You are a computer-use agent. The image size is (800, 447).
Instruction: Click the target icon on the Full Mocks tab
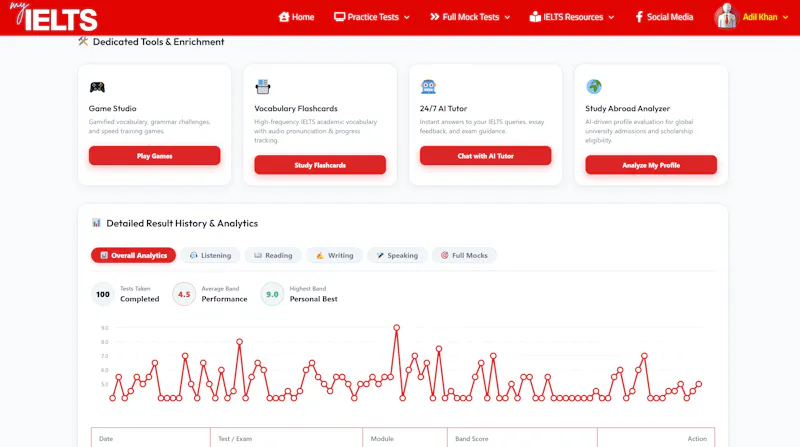pyautogui.click(x=444, y=255)
